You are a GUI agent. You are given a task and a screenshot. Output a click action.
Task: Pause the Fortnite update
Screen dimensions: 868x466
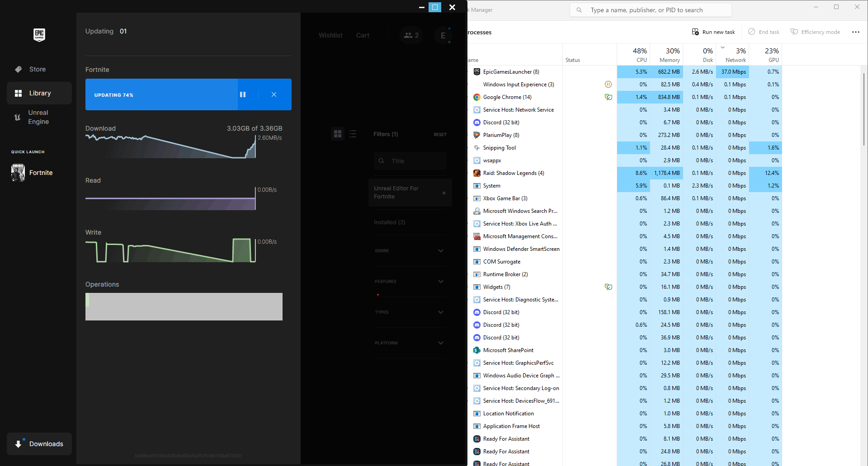coord(243,94)
